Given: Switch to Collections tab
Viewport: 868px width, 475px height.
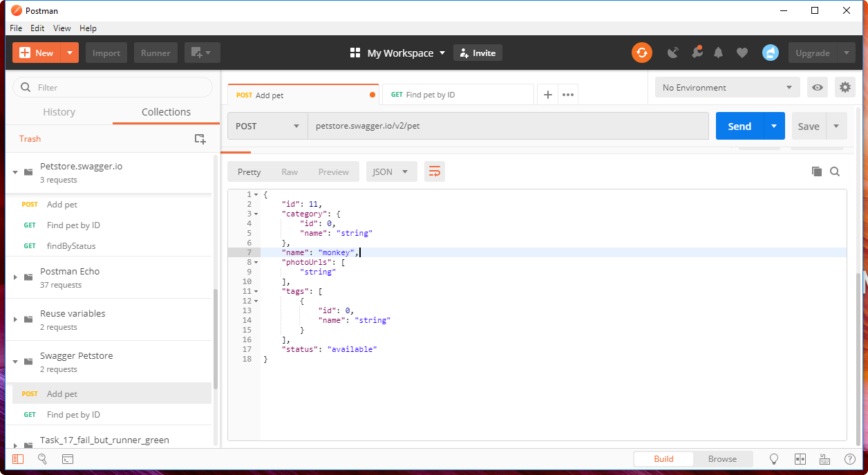Looking at the screenshot, I should point(166,112).
